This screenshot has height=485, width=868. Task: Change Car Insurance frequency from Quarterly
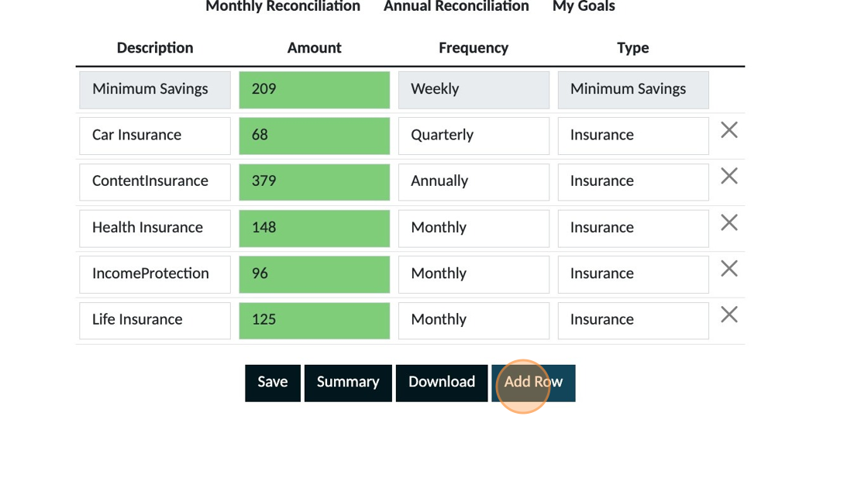474,136
